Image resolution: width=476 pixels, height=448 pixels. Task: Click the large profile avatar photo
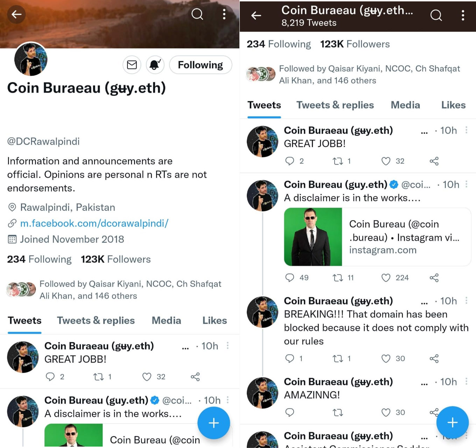(31, 59)
